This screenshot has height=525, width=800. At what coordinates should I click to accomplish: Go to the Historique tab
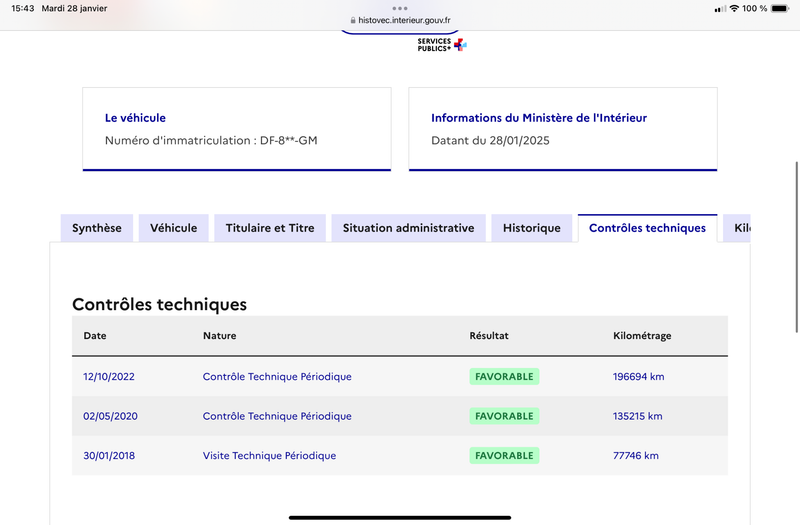(x=532, y=228)
